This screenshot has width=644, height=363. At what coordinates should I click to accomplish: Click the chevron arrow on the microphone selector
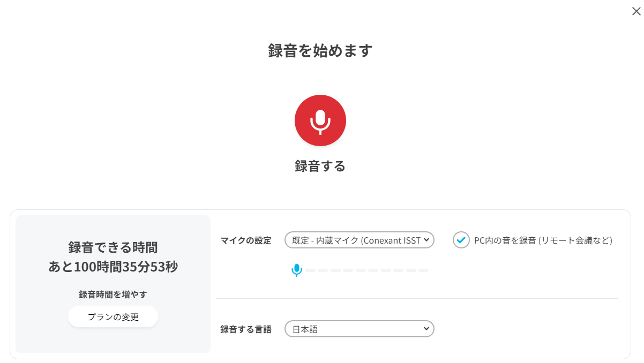click(x=426, y=240)
